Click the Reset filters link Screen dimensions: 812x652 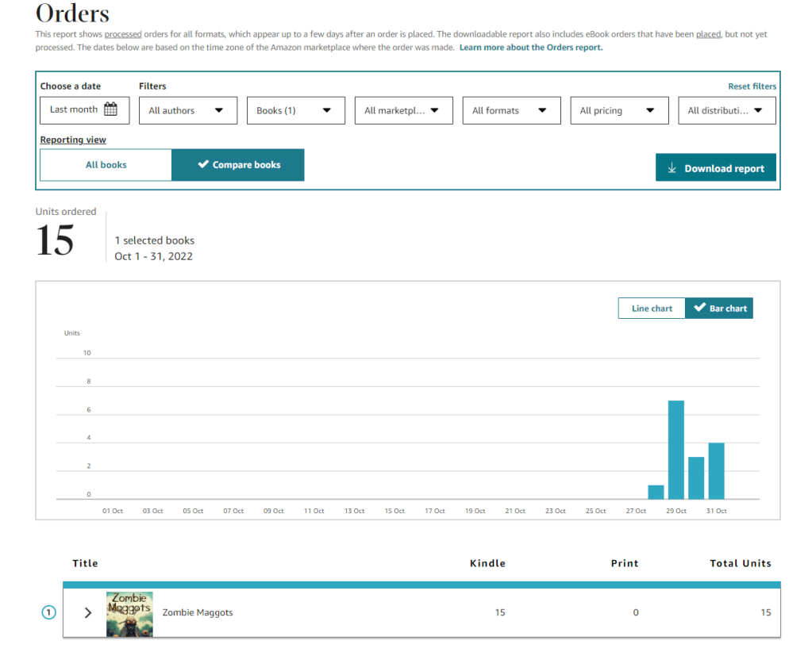[x=752, y=86]
